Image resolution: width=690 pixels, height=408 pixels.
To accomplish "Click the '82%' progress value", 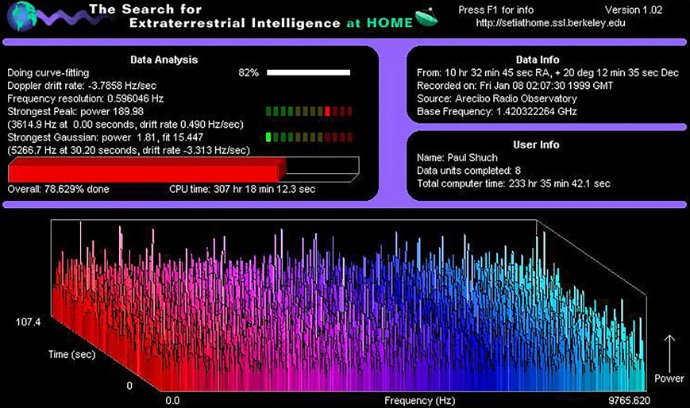I will coord(249,73).
